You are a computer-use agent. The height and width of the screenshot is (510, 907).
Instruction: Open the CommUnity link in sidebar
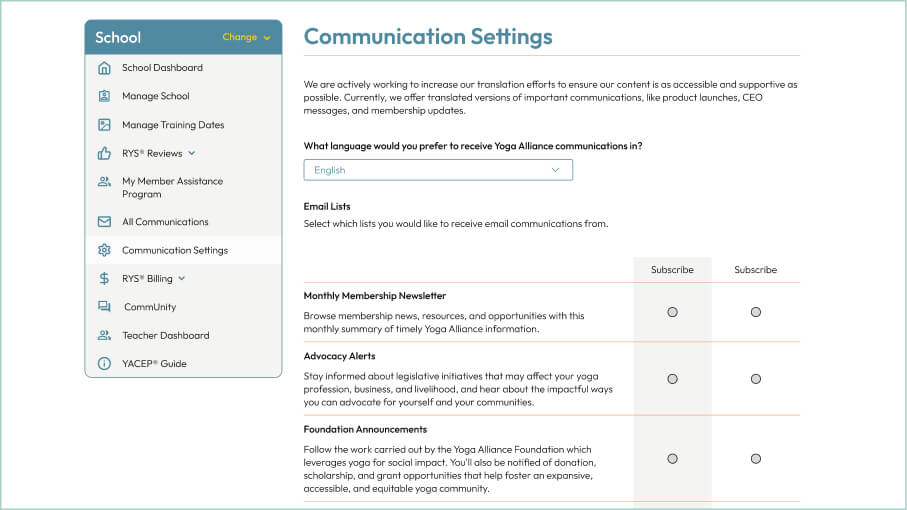149,307
